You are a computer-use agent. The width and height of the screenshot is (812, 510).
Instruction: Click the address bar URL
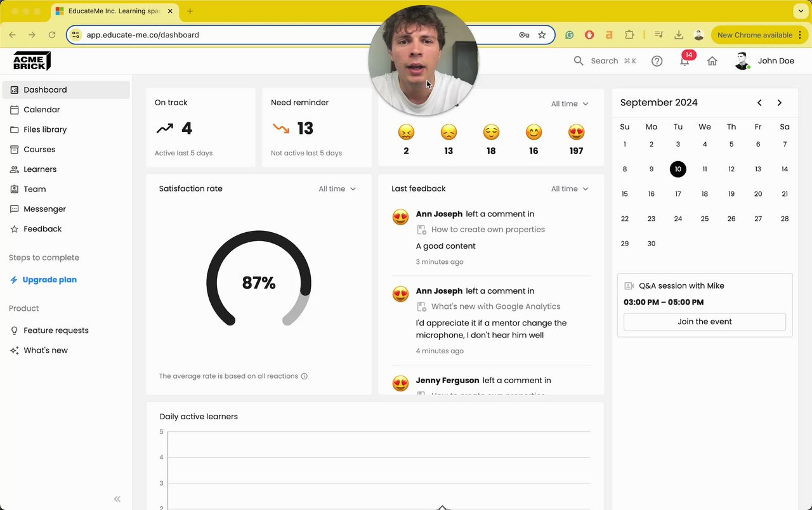(x=143, y=35)
